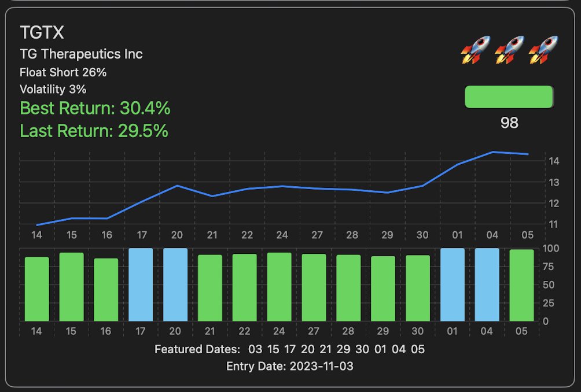581x392 pixels.
Task: Click the blue score bar for date 20
Action: point(175,284)
